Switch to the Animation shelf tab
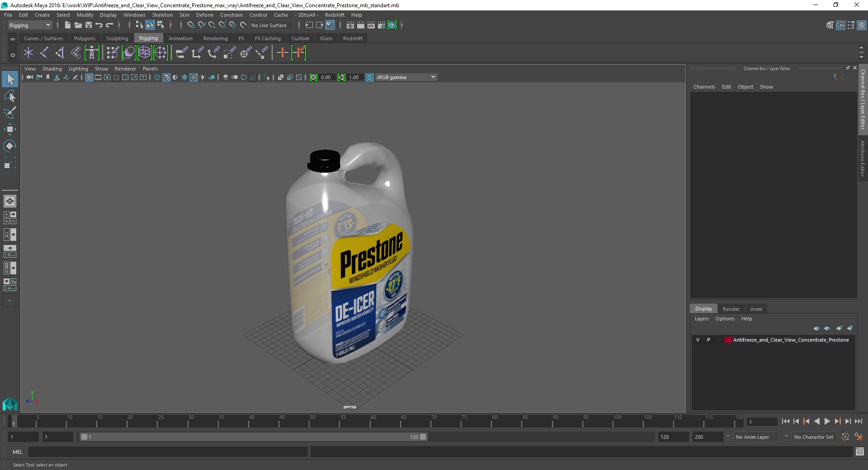Viewport: 868px width, 470px height. point(180,38)
